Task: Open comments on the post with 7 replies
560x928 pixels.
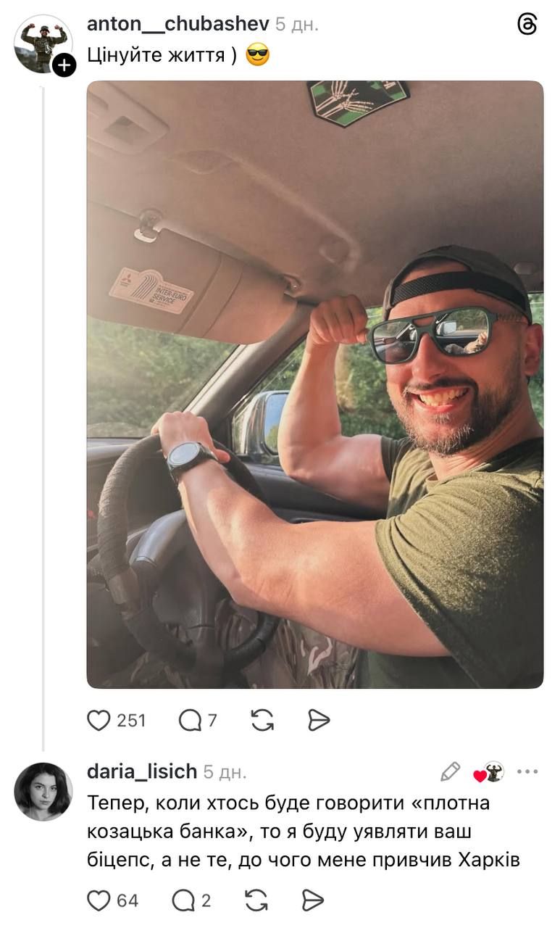Action: coord(190,720)
